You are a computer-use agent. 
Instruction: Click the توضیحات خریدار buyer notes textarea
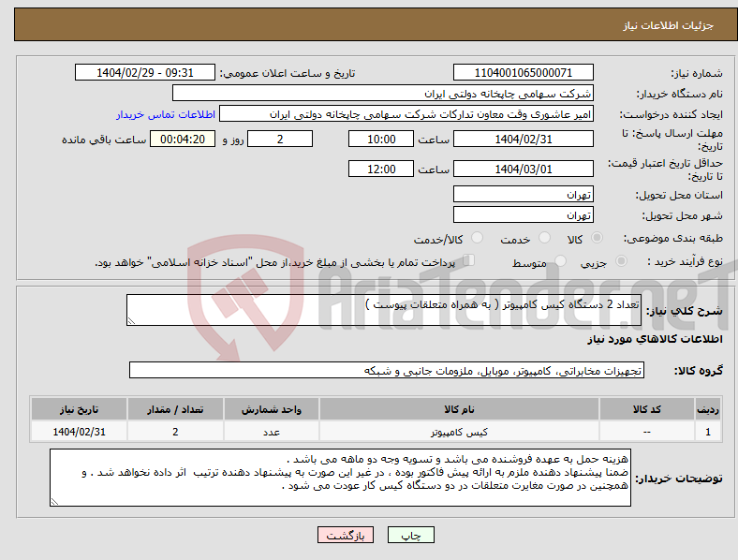340,478
